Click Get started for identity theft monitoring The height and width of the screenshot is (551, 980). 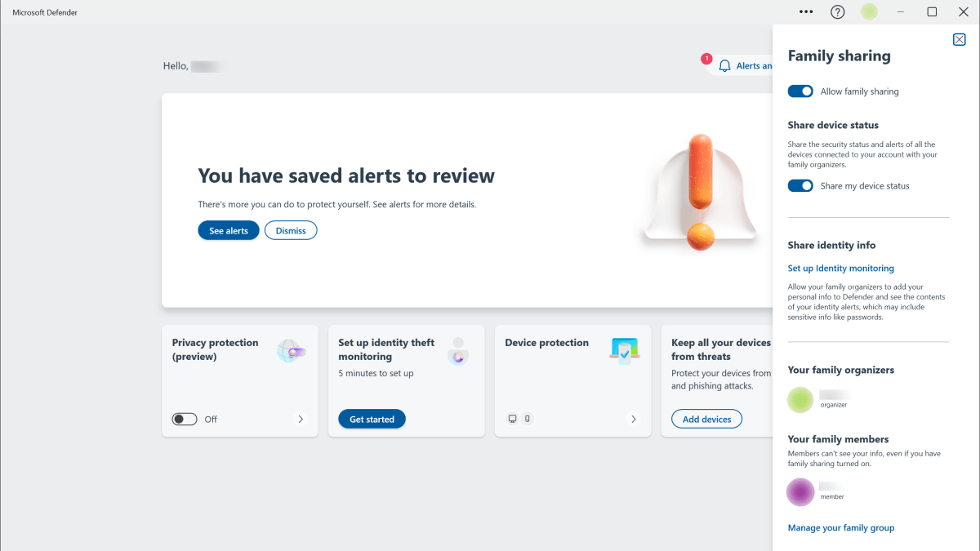click(372, 420)
